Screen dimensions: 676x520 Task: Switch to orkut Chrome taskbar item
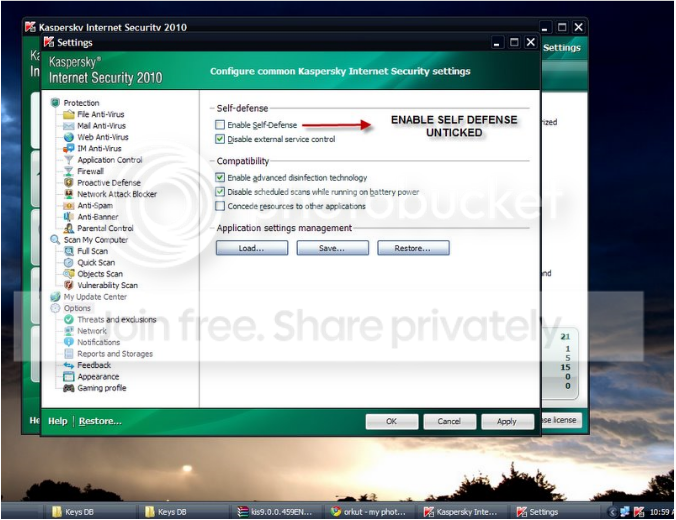(x=368, y=512)
